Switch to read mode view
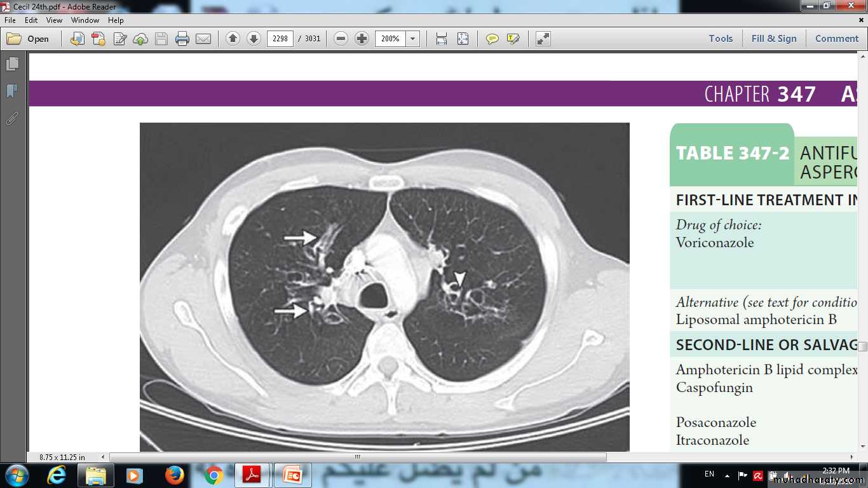Screen dimensions: 868x488 point(543,39)
